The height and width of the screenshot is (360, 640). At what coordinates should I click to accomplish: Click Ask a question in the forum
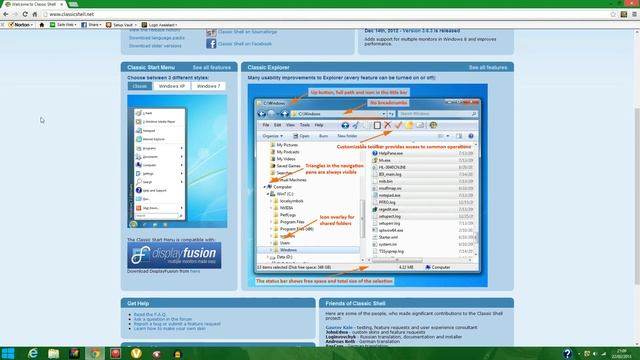click(163, 319)
